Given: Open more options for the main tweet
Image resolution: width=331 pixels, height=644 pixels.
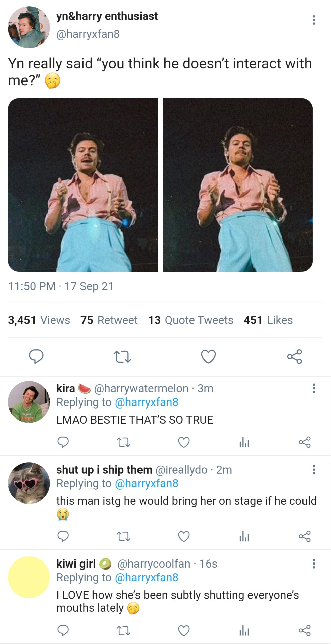Looking at the screenshot, I should (314, 20).
